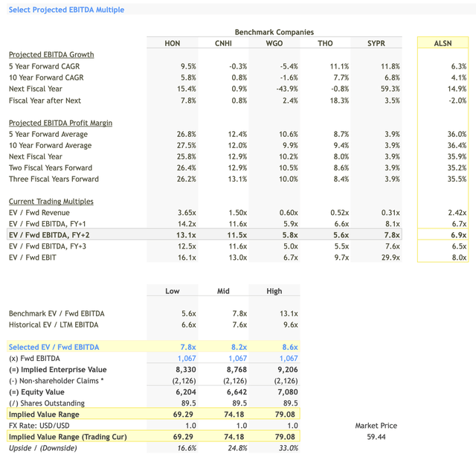Click HON 10 Year Forward Average 27.5%

click(187, 146)
